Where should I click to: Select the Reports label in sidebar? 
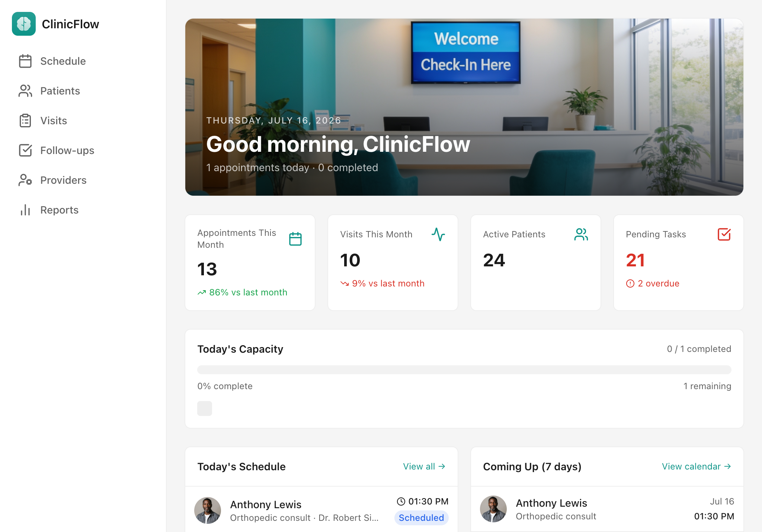(60, 210)
